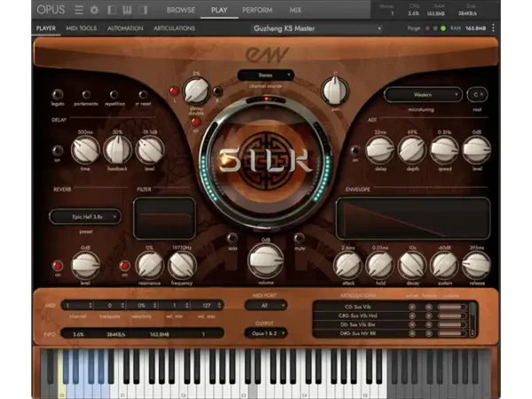This screenshot has width=532, height=399.
Task: Toggle the right sidebar panel icon
Action: point(143,10)
